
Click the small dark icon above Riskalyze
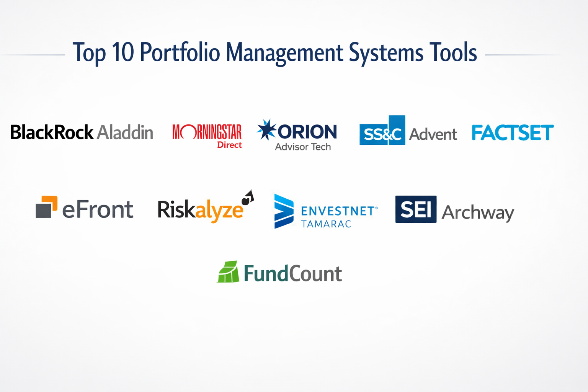248,198
